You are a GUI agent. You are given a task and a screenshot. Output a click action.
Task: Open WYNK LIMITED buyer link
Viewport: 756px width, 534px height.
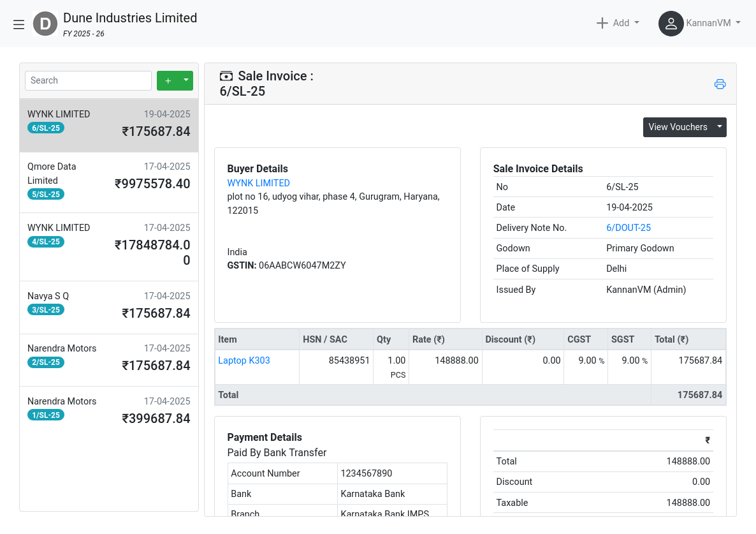(x=258, y=183)
